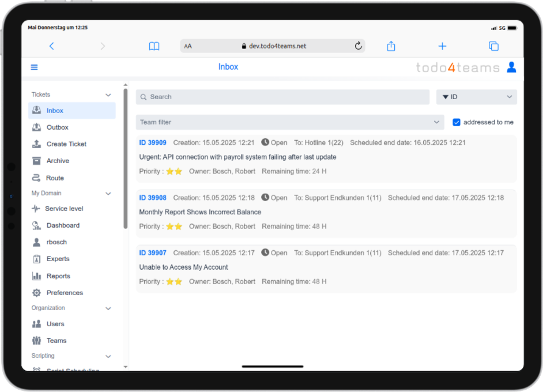Uncheck the addressed to me checkbox
Screen dimensions: 543x392
[x=457, y=122]
